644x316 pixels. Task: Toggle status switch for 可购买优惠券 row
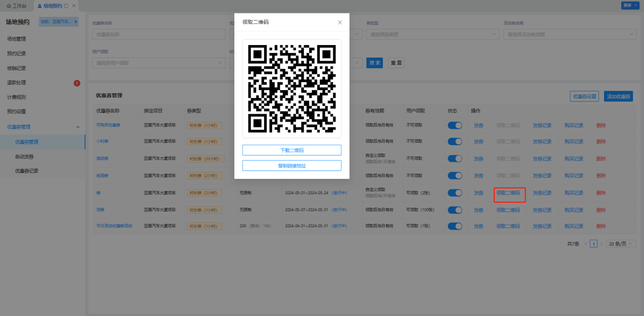(x=455, y=125)
